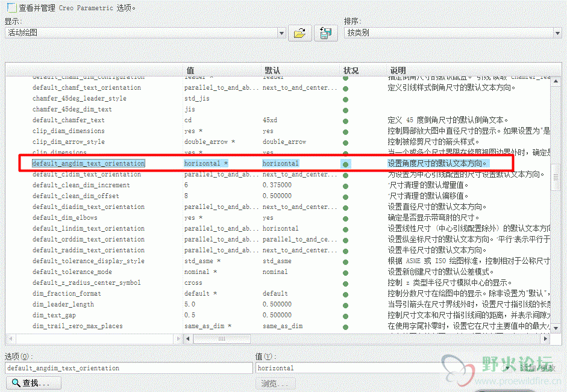Image resolution: width=567 pixels, height=392 pixels.
Task: Select default_orddim_text_orientation option
Action: click(x=88, y=239)
